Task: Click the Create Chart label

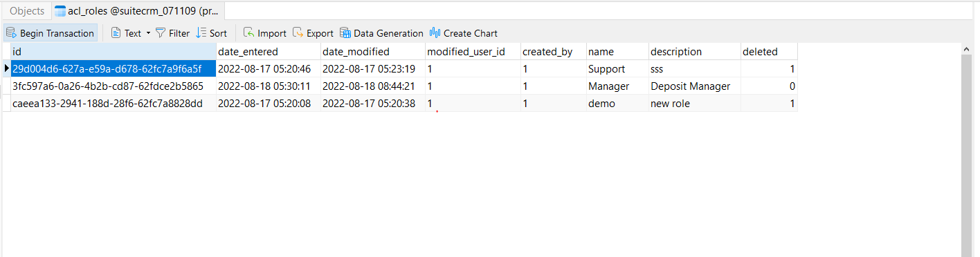Action: tap(471, 33)
